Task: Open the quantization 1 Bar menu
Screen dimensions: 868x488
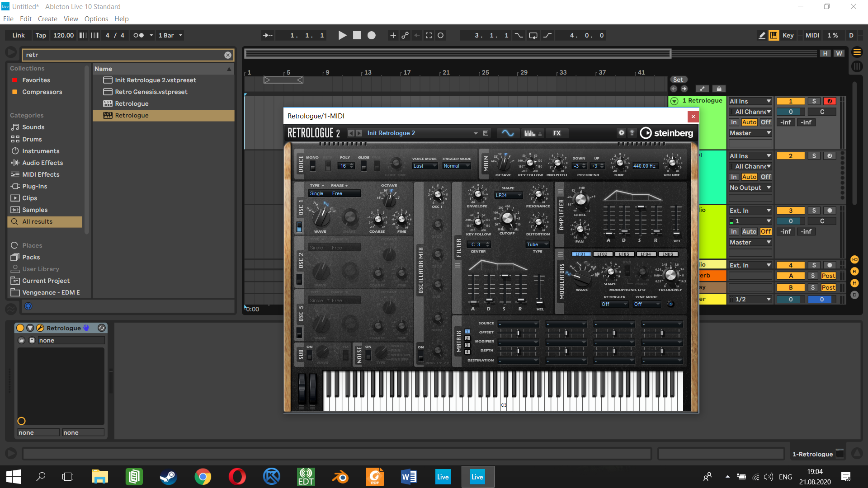Action: [x=170, y=35]
